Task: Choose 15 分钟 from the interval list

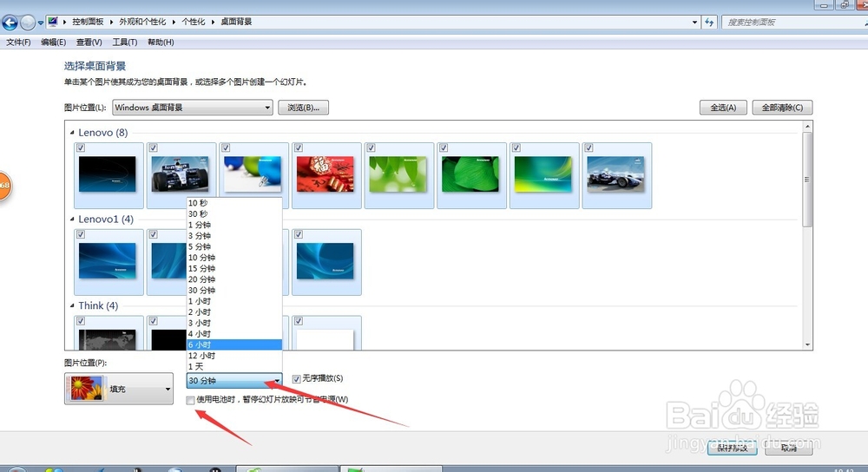Action: point(234,268)
